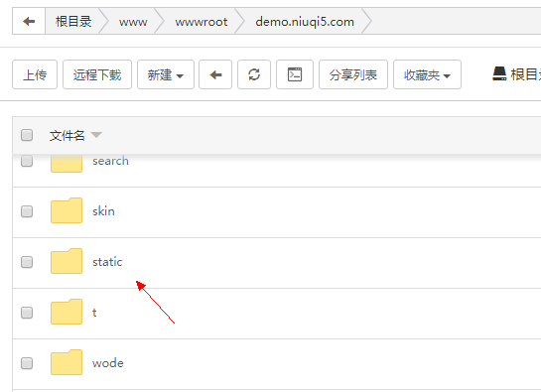Open the search folder icon
Viewport: 541px width, 392px height.
(67, 164)
